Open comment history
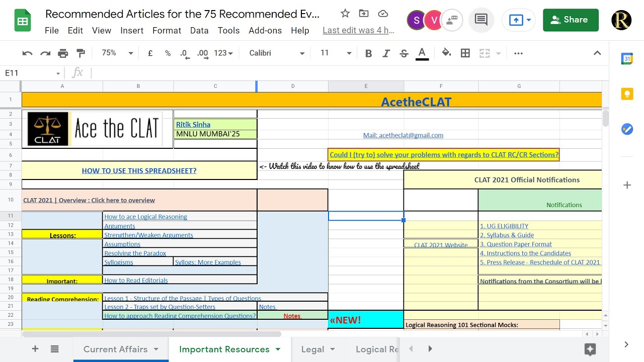 (x=481, y=20)
